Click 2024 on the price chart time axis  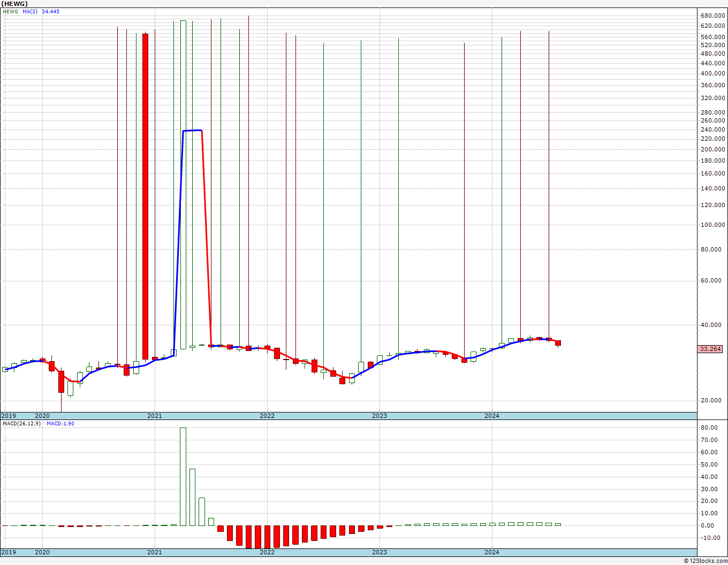(491, 416)
